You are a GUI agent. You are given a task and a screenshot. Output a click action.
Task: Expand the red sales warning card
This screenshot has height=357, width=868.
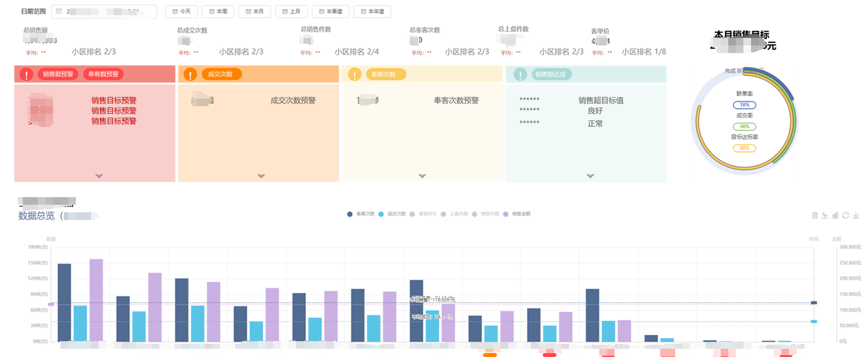pos(99,176)
